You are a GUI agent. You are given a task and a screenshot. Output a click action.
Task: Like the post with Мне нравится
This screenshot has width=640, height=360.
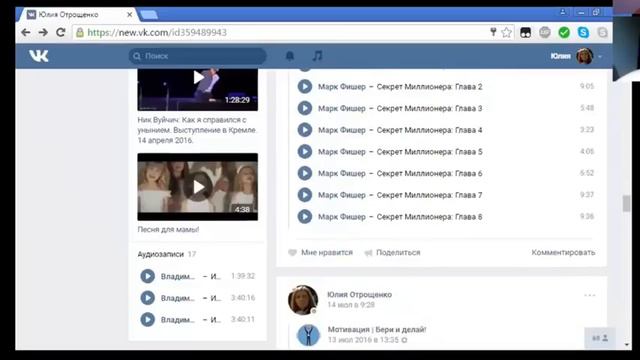coord(320,253)
